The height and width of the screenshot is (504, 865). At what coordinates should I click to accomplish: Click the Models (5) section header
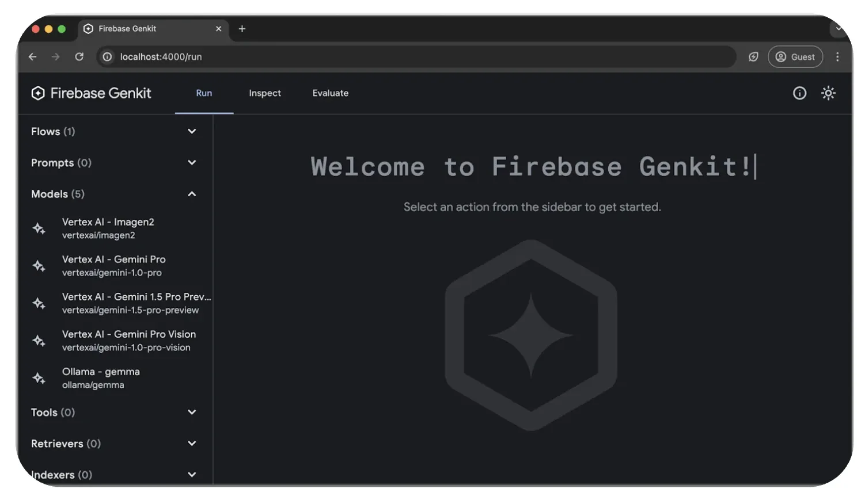pyautogui.click(x=116, y=194)
